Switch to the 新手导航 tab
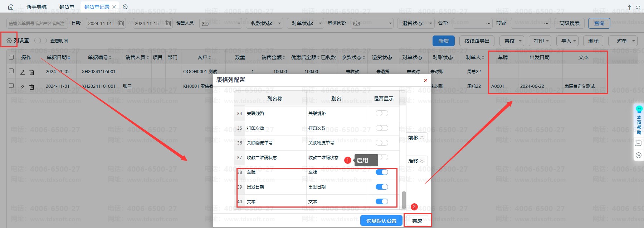 pos(36,7)
